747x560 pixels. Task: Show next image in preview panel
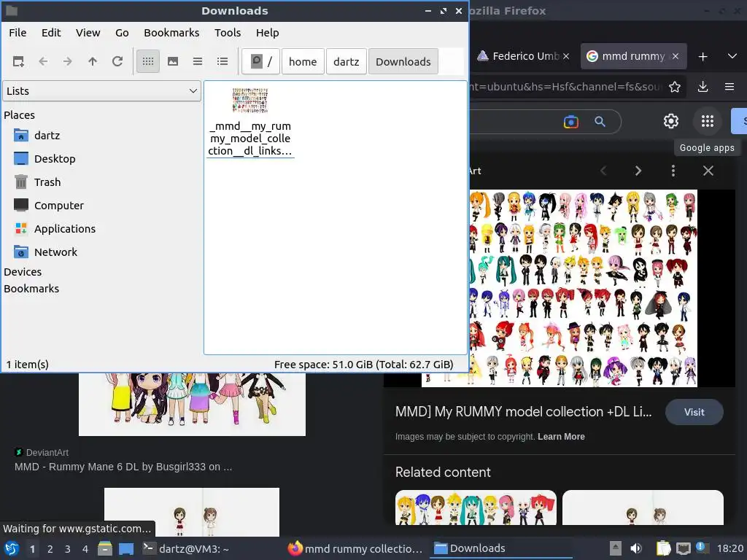(x=638, y=171)
